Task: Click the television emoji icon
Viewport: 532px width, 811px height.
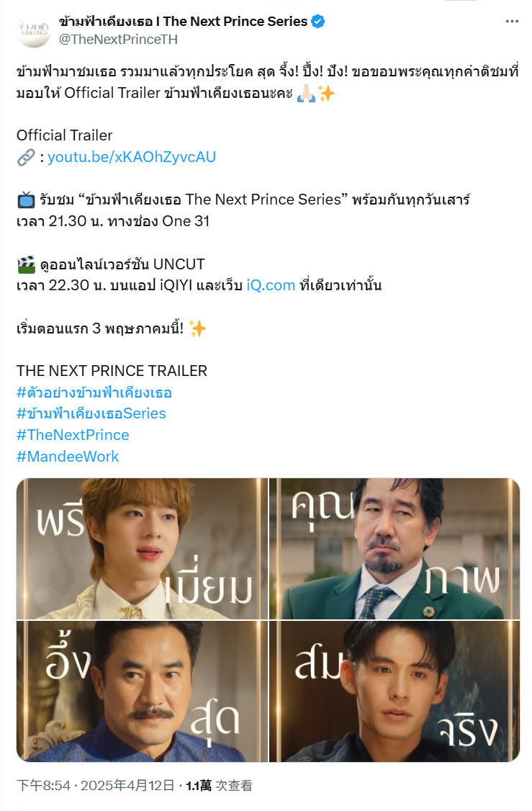Action: coord(26,199)
